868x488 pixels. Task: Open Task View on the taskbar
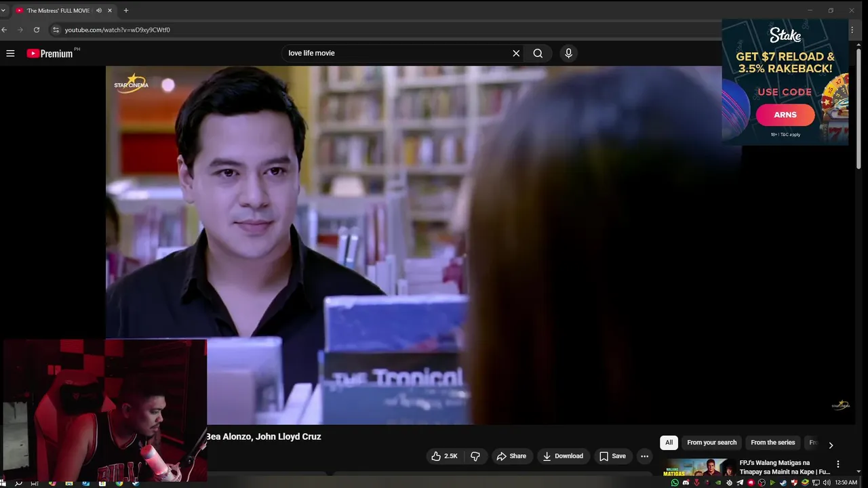pos(35,483)
